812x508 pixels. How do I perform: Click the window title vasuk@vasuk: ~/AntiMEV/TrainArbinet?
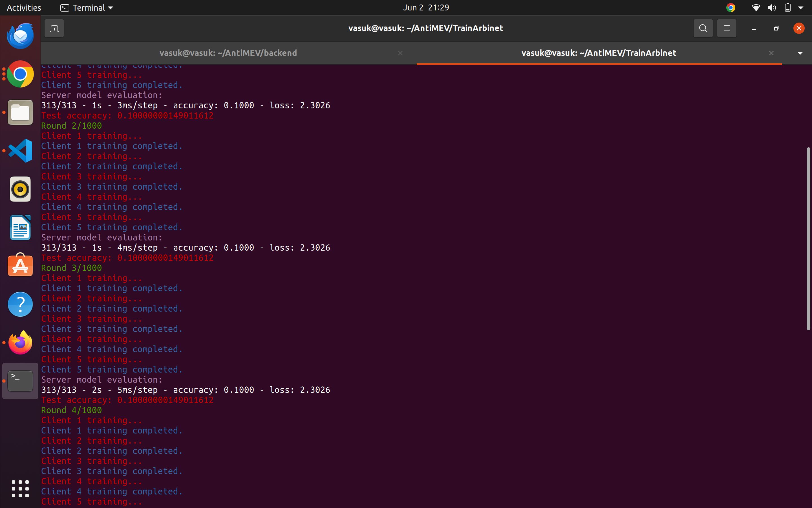425,28
